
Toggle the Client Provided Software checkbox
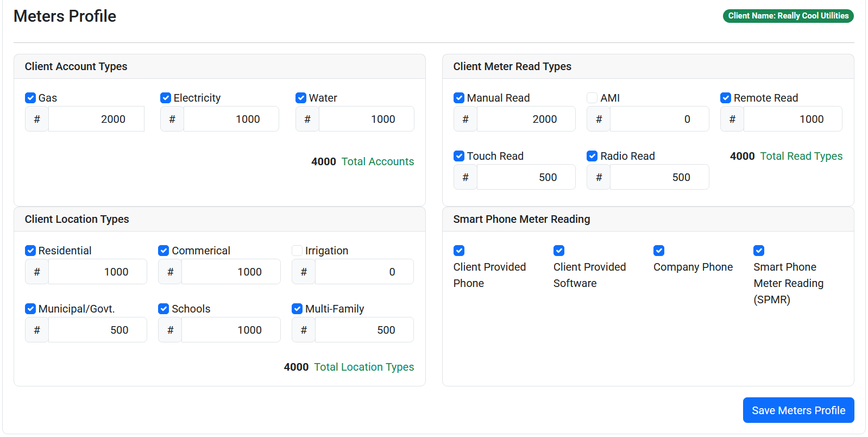pyautogui.click(x=559, y=251)
